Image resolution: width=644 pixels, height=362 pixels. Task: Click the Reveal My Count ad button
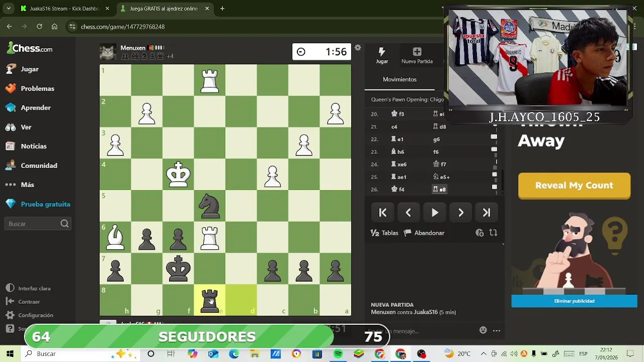[x=574, y=186]
